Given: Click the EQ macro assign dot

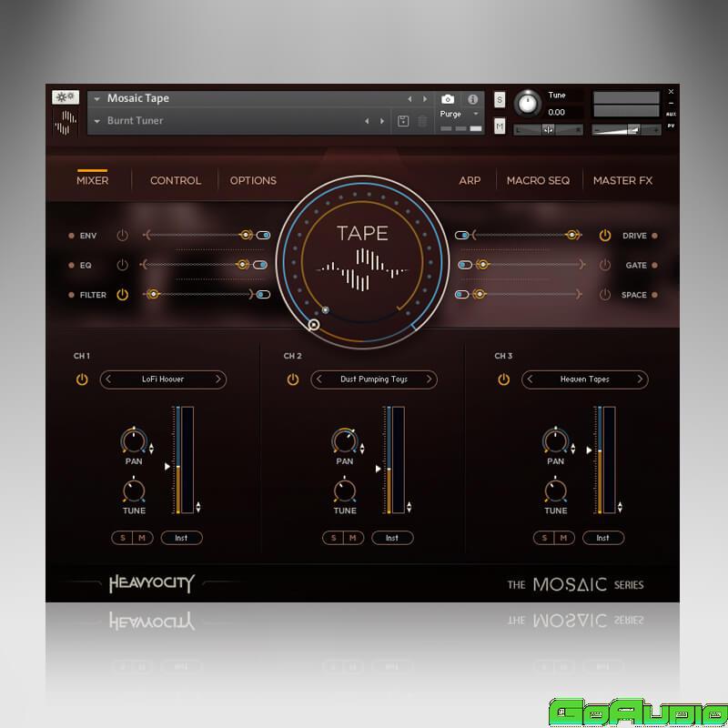Looking at the screenshot, I should click(x=71, y=265).
